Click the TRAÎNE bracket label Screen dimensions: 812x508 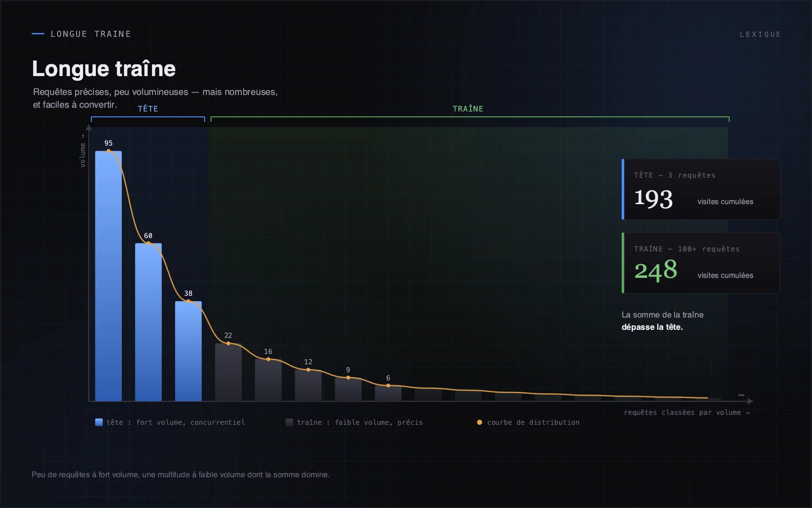(x=468, y=109)
